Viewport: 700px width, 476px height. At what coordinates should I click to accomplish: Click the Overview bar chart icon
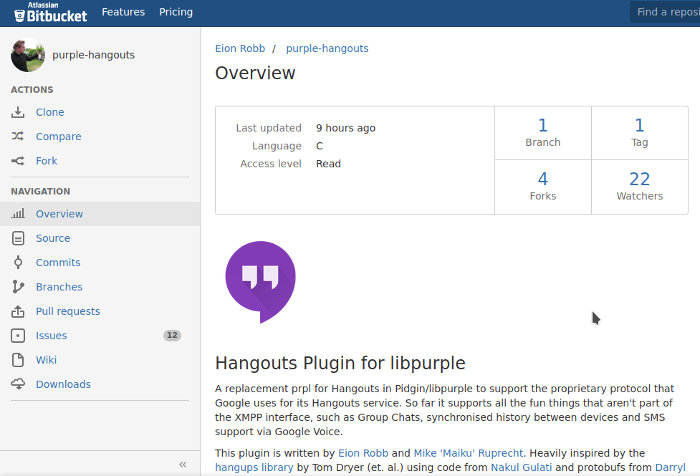[x=18, y=213]
